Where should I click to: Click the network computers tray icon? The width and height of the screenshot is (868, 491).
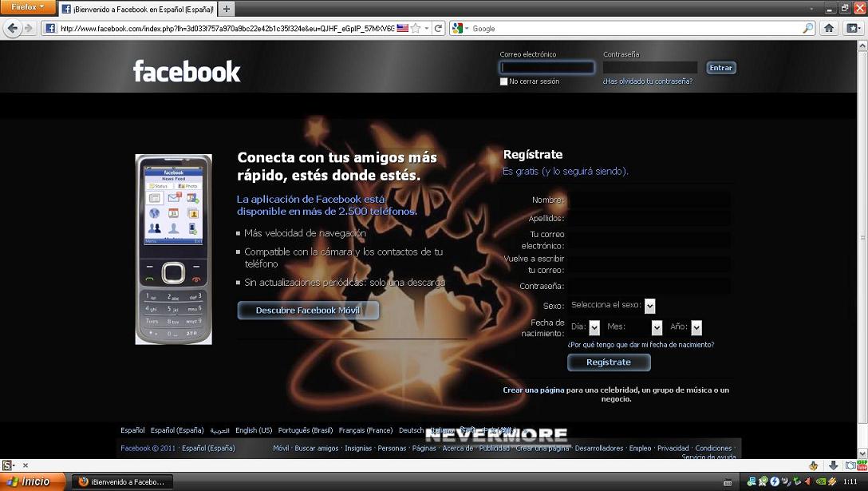pyautogui.click(x=752, y=482)
